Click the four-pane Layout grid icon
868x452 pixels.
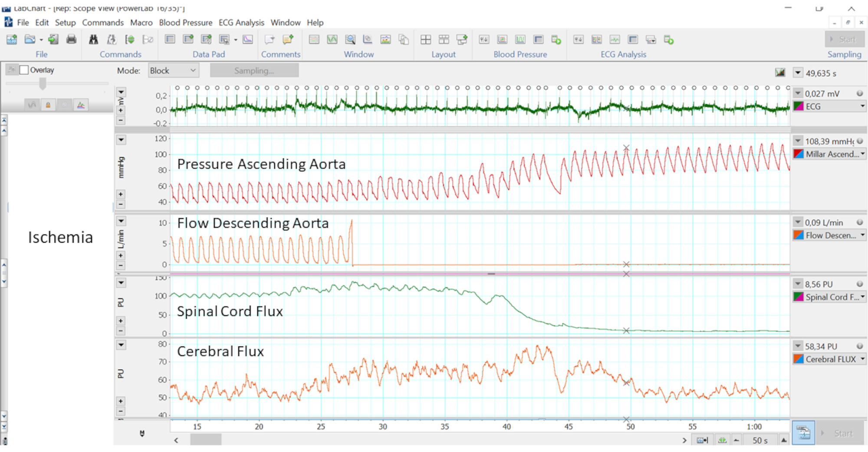pyautogui.click(x=426, y=40)
